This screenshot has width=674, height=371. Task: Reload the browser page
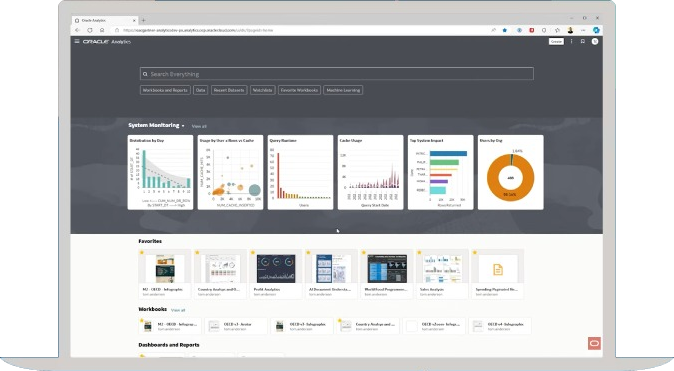[x=90, y=30]
